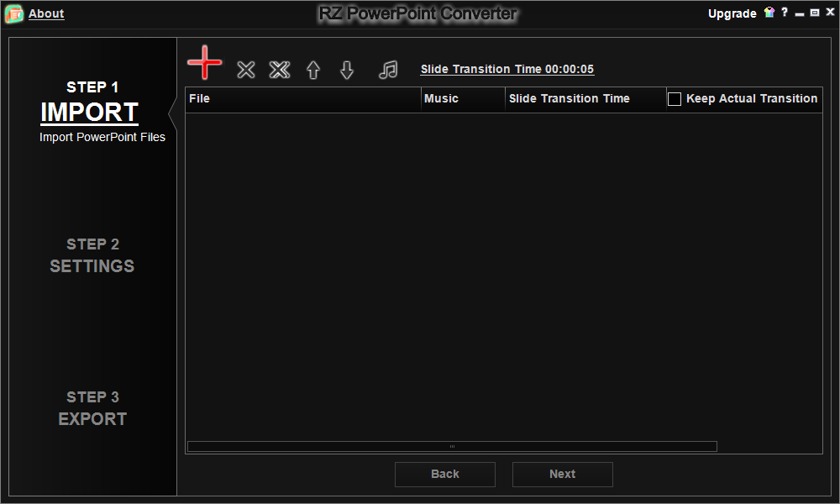
Task: Click the Upgrade link
Action: click(x=732, y=13)
